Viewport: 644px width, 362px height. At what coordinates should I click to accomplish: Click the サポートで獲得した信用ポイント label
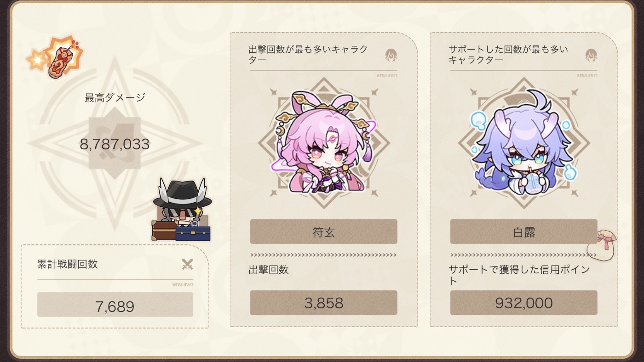[x=519, y=275]
